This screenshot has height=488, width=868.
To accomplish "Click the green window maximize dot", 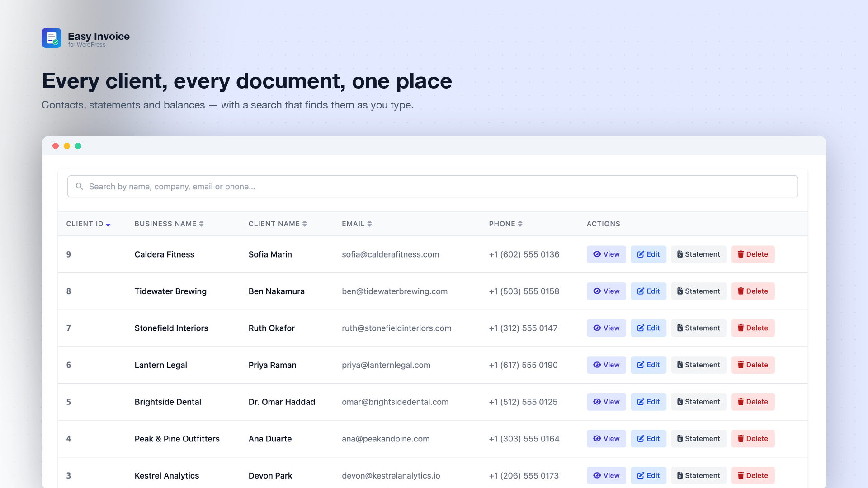I will pyautogui.click(x=78, y=146).
